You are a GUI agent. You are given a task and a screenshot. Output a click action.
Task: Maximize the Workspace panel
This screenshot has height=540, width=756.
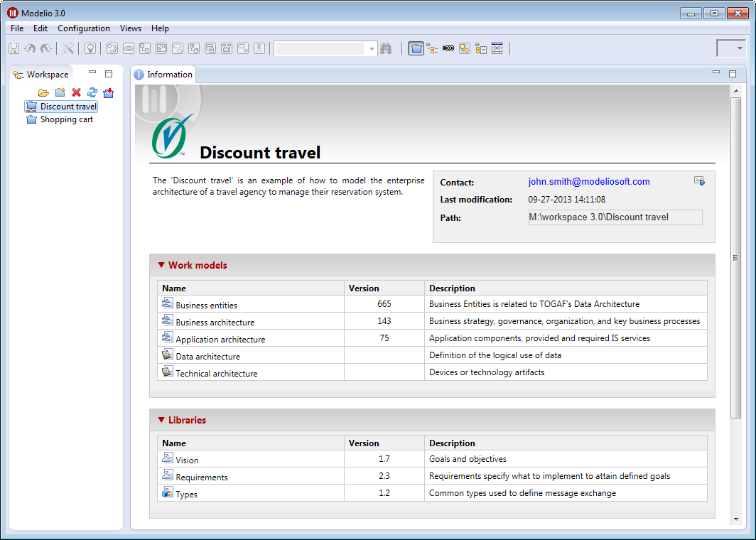point(109,74)
